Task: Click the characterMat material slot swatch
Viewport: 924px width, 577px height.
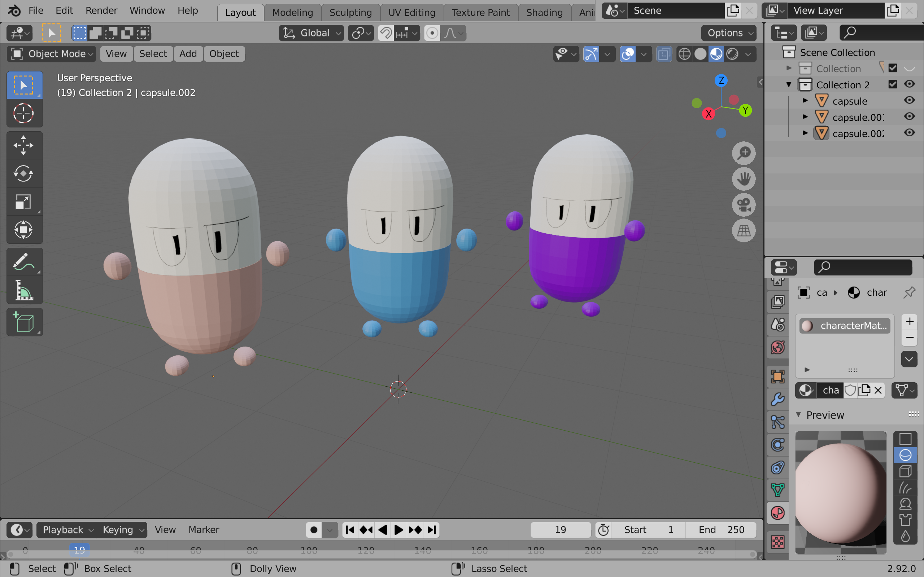Action: 807,326
